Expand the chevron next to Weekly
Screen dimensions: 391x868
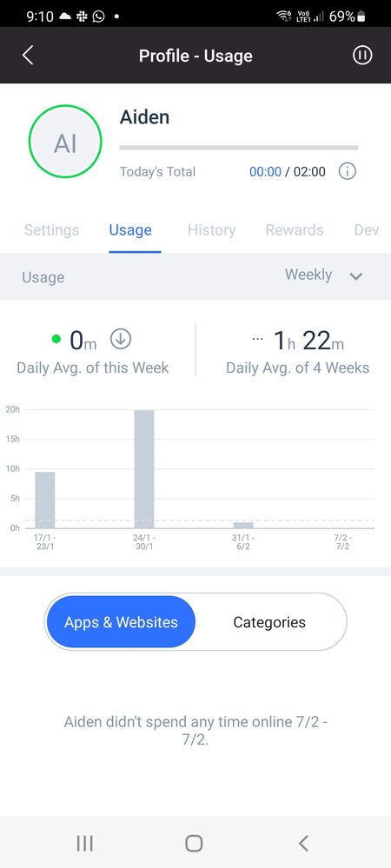click(356, 275)
